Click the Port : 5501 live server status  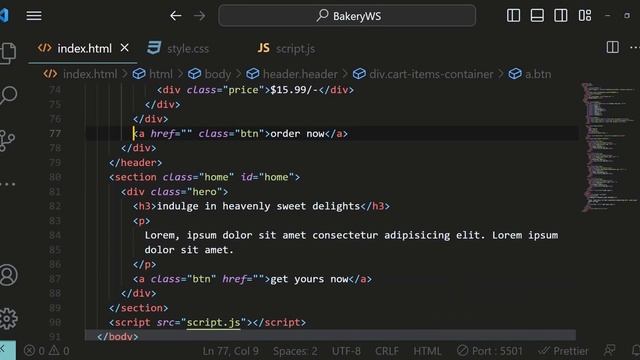pyautogui.click(x=490, y=351)
